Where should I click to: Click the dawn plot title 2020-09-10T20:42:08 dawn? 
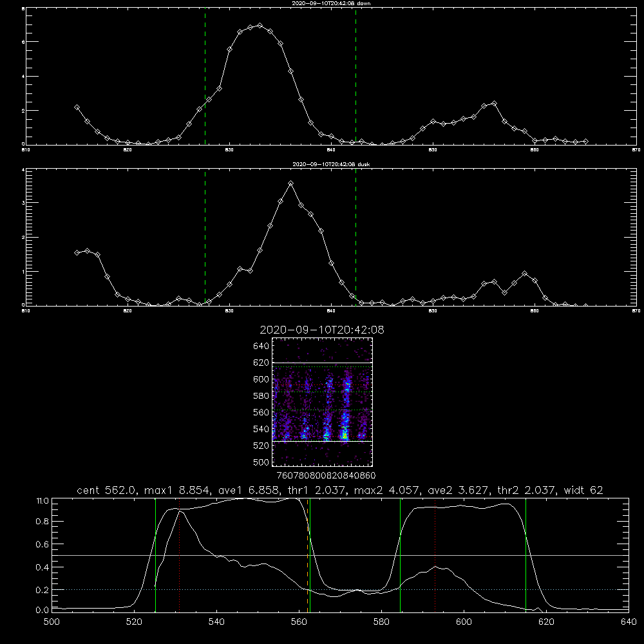coord(331,3)
